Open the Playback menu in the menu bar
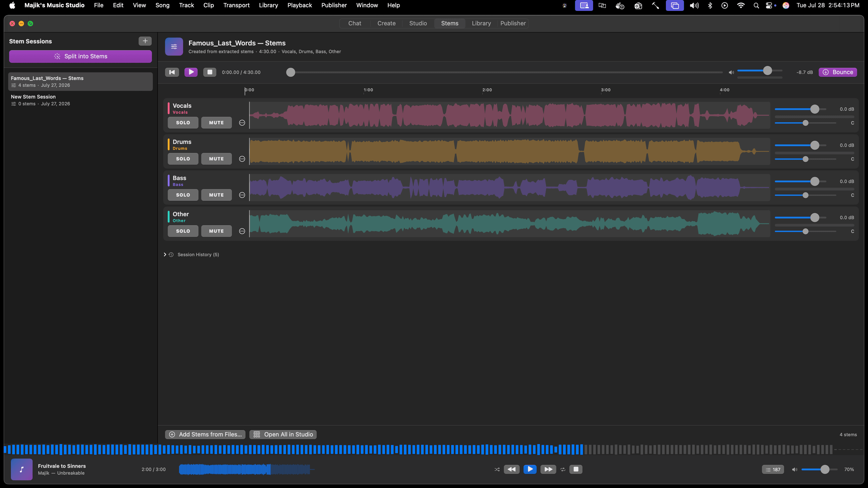 click(300, 5)
